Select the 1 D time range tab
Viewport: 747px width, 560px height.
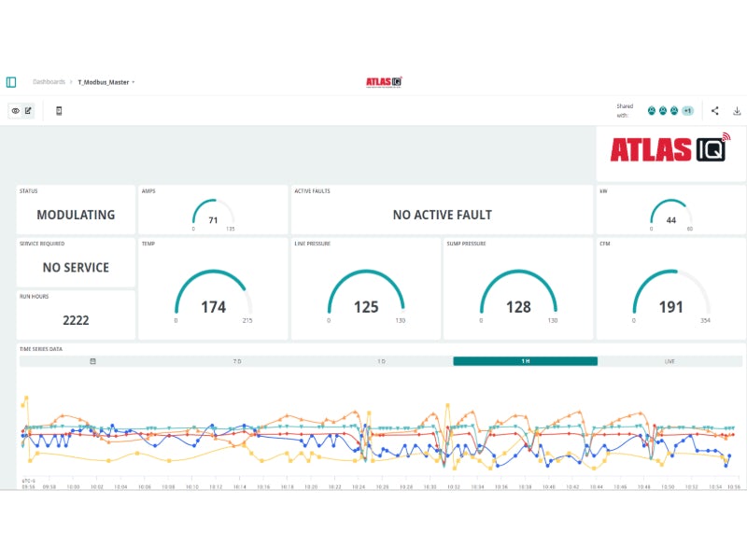(x=381, y=361)
